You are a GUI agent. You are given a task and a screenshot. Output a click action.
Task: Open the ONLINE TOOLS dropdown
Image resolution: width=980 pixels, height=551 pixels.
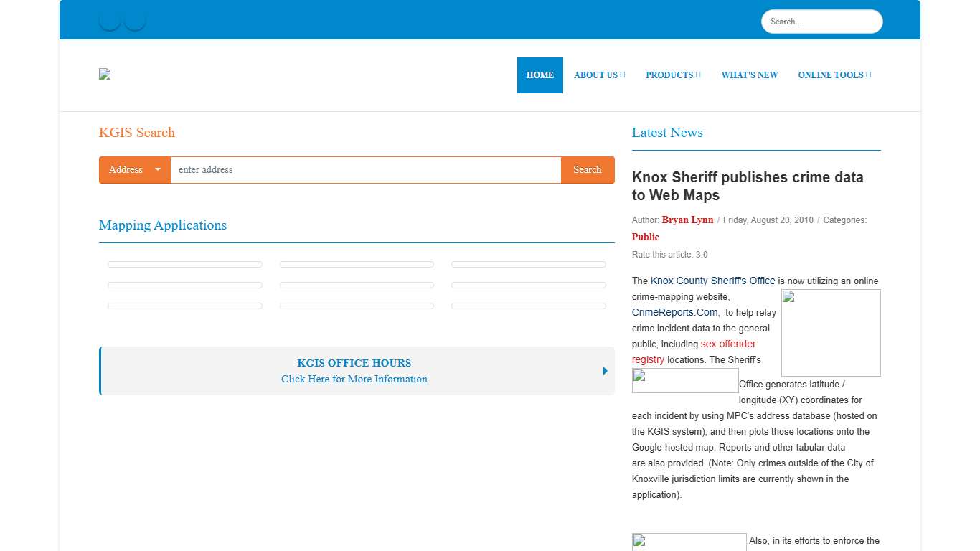coord(834,75)
